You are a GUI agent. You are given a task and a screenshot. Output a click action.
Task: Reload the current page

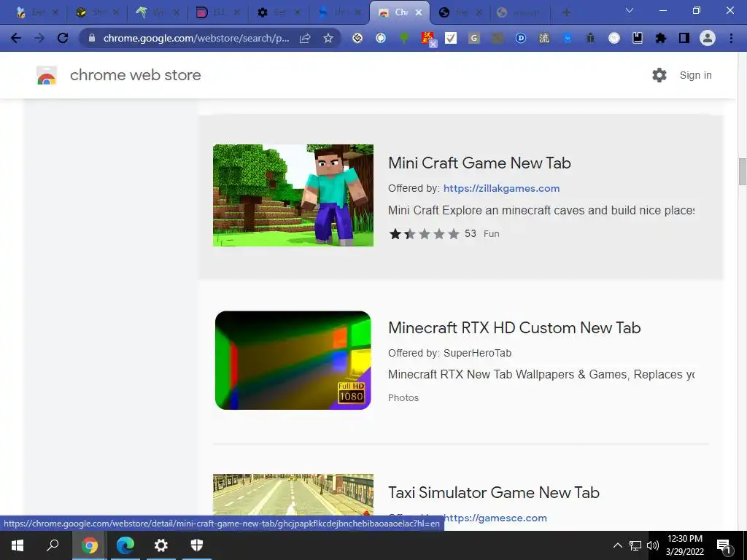63,38
